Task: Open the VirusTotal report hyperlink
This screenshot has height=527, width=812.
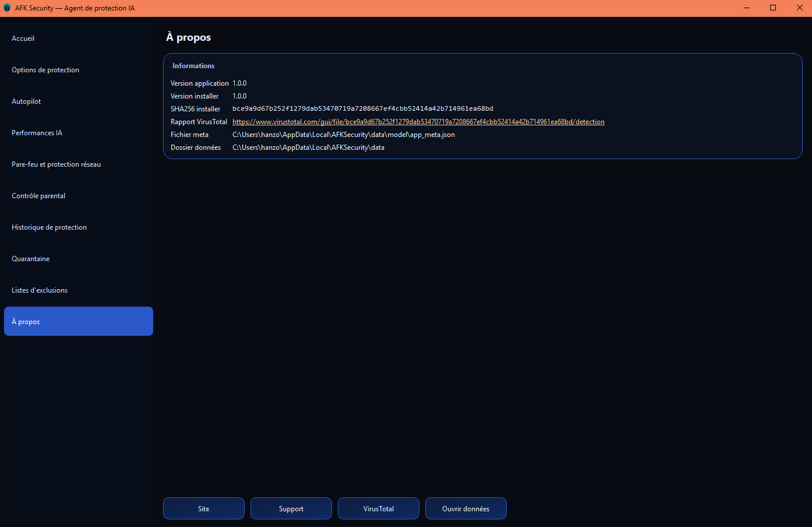Action: pyautogui.click(x=418, y=122)
